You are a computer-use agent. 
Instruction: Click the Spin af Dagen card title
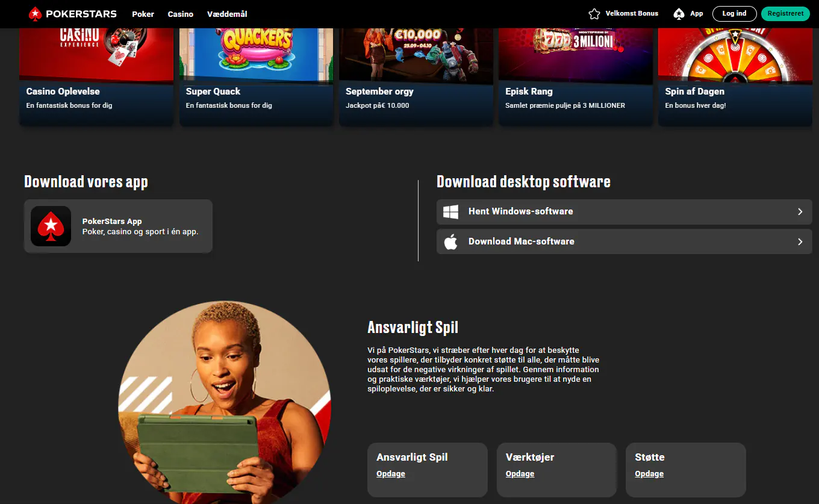tap(695, 92)
